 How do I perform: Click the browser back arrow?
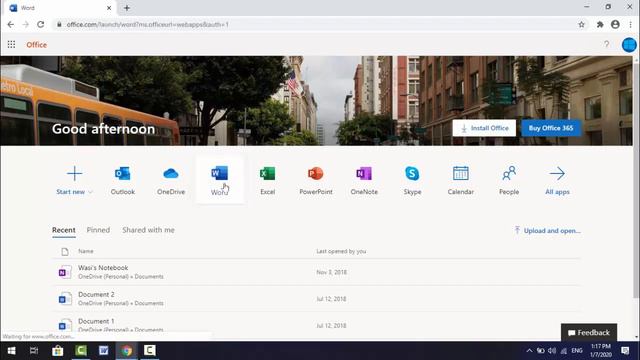tap(11, 24)
